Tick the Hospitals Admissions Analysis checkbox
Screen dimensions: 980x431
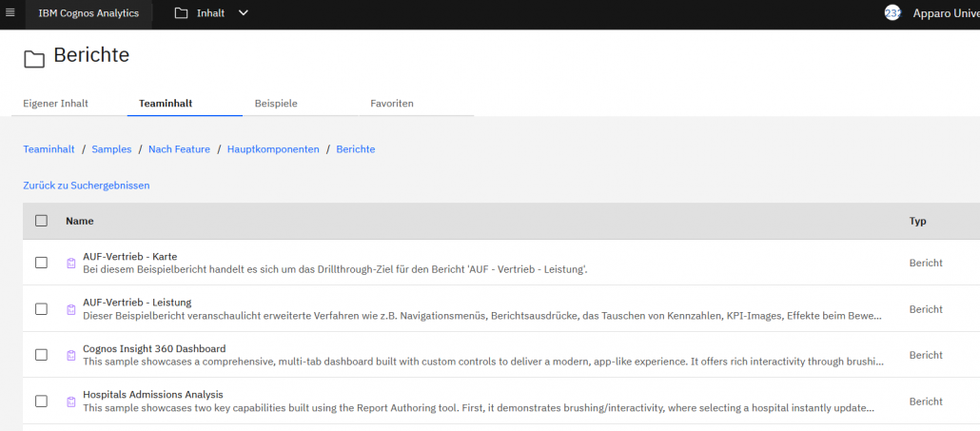[41, 402]
